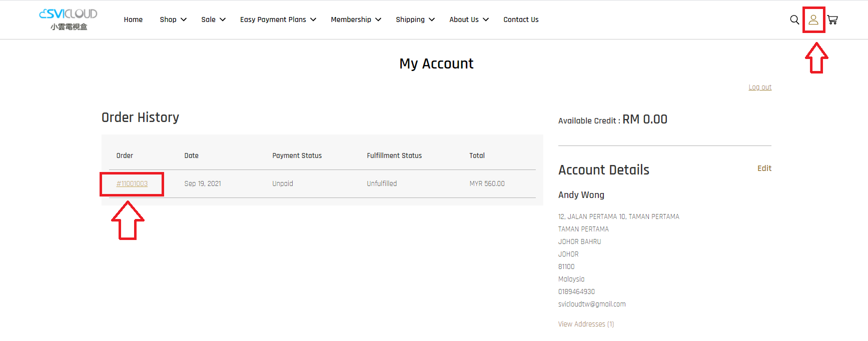Select the MYR 560.00 total amount

[x=487, y=183]
